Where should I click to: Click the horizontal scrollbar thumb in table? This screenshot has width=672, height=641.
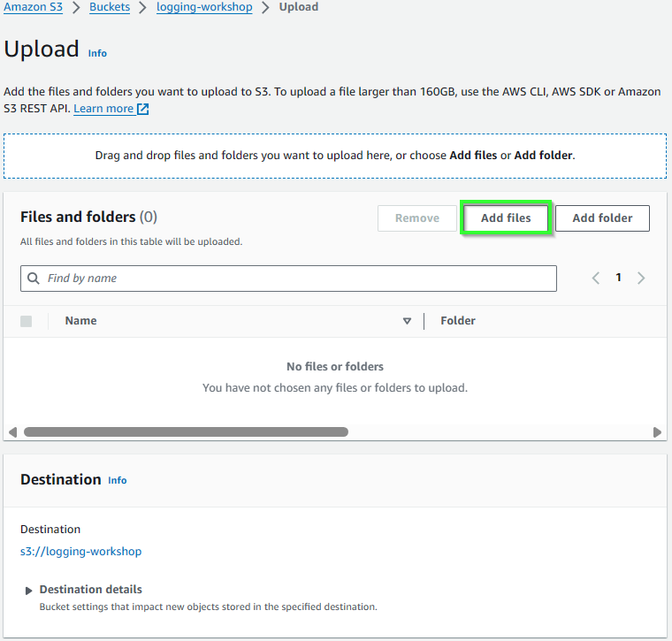pos(186,432)
